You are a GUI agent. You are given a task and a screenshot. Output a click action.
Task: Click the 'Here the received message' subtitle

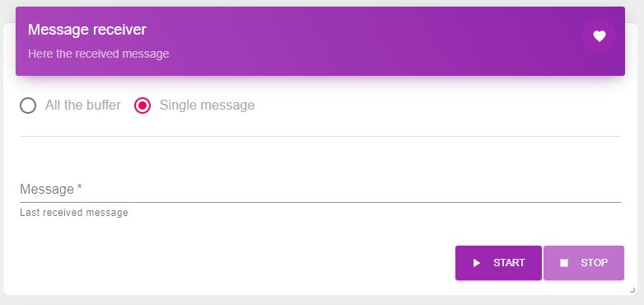coord(99,54)
